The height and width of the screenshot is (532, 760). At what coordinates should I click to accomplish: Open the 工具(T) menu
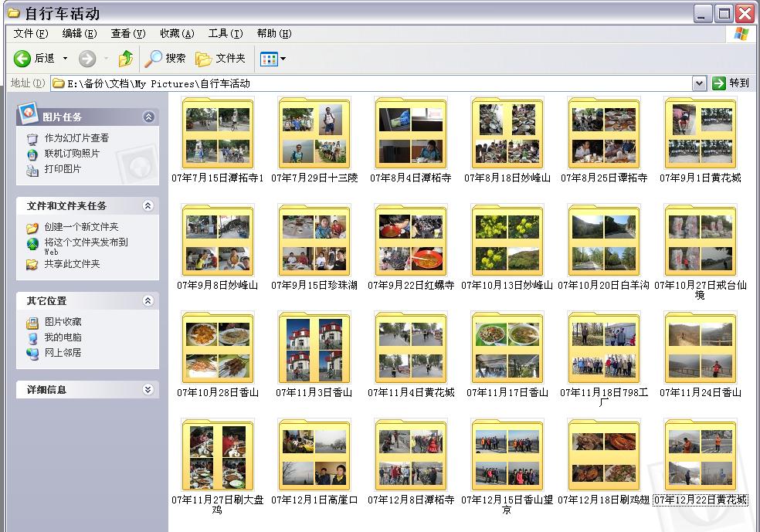pyautogui.click(x=225, y=33)
